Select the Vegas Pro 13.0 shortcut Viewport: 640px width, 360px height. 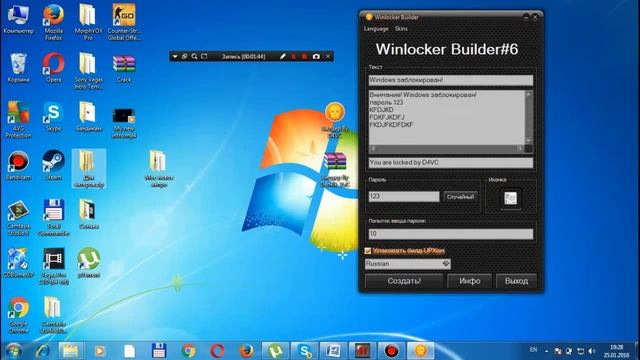tap(53, 266)
